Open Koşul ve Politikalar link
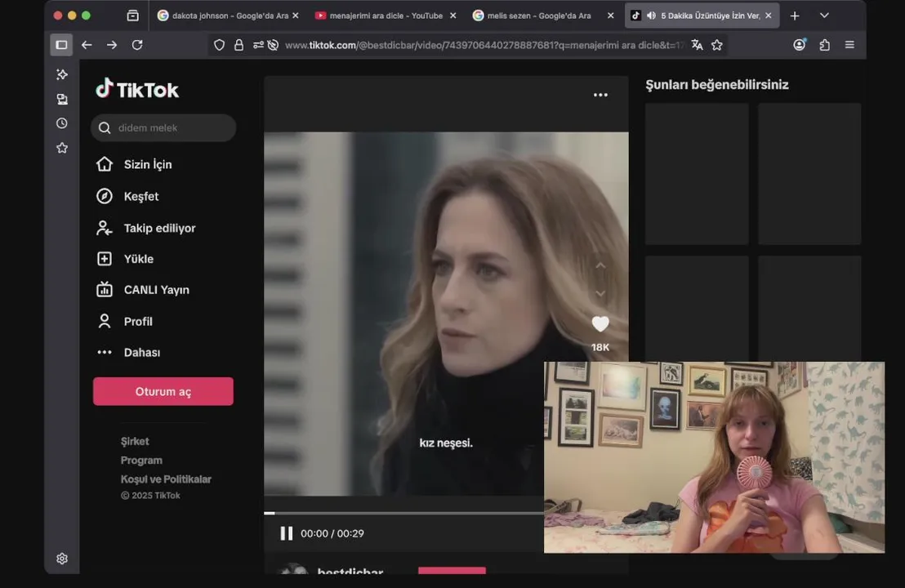This screenshot has height=588, width=905. pyautogui.click(x=166, y=479)
